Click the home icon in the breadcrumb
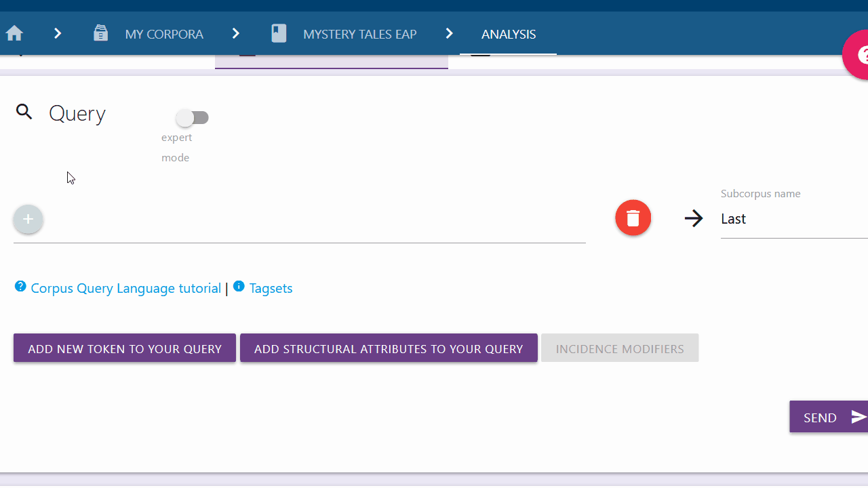 14,33
